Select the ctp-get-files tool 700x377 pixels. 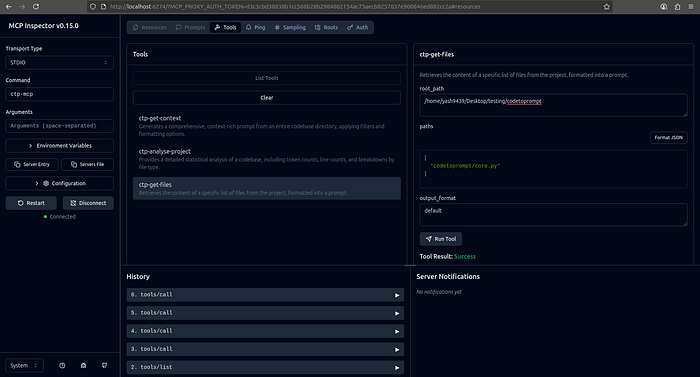267,188
